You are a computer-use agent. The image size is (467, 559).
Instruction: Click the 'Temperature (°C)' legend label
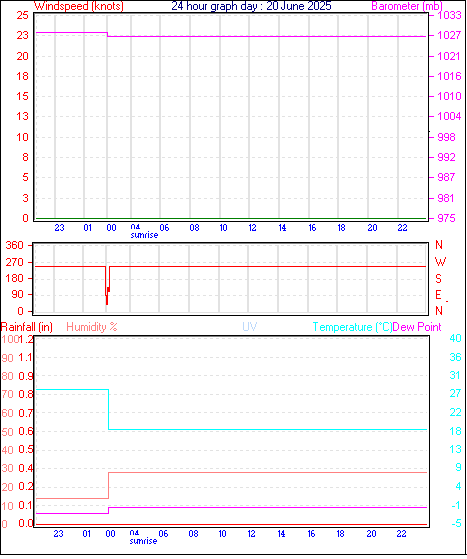[x=352, y=327]
